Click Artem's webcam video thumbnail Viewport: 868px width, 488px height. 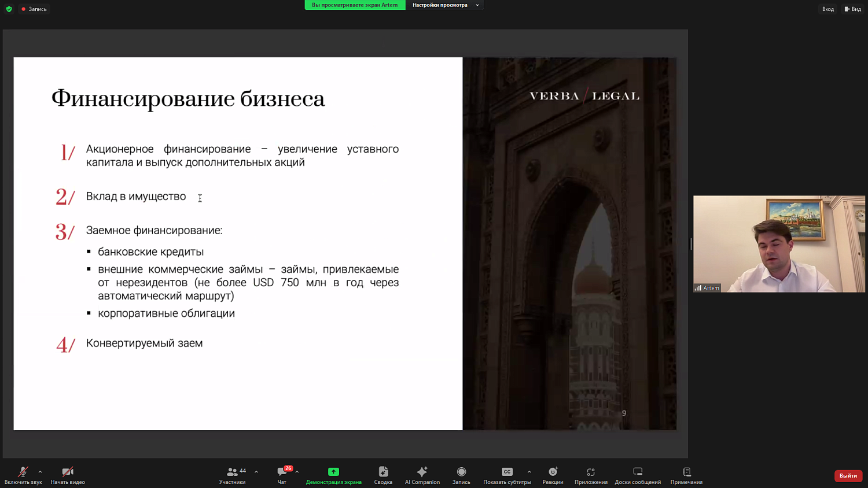click(779, 245)
